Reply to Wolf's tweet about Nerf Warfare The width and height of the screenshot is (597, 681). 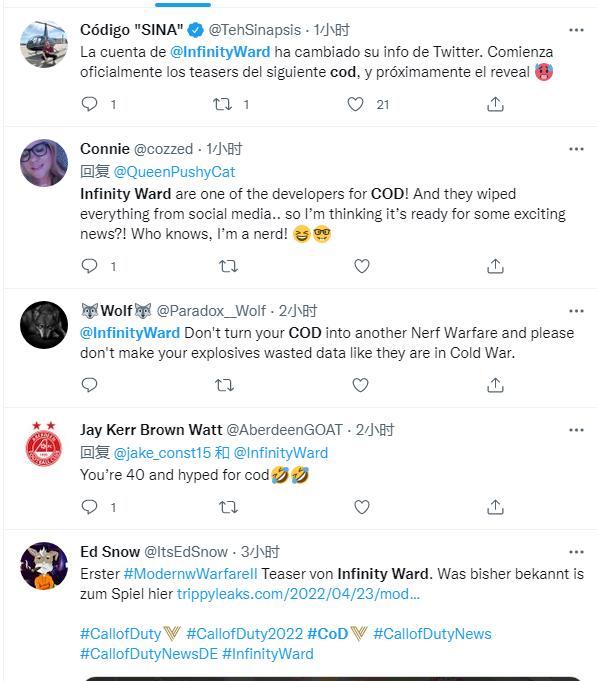89,385
